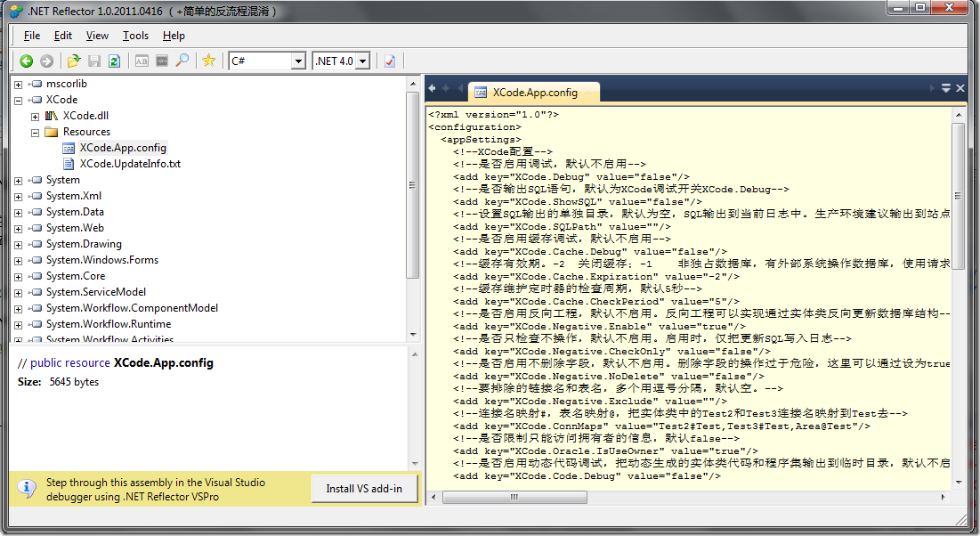The image size is (980, 536).
Task: Click the grey Forward navigation arrow
Action: click(47, 61)
